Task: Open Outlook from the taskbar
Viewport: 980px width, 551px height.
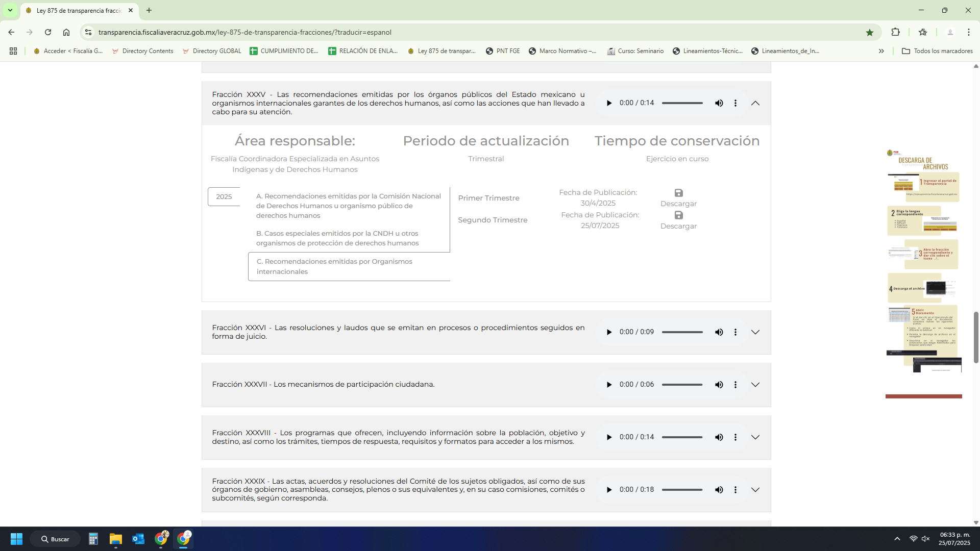Action: click(138, 539)
